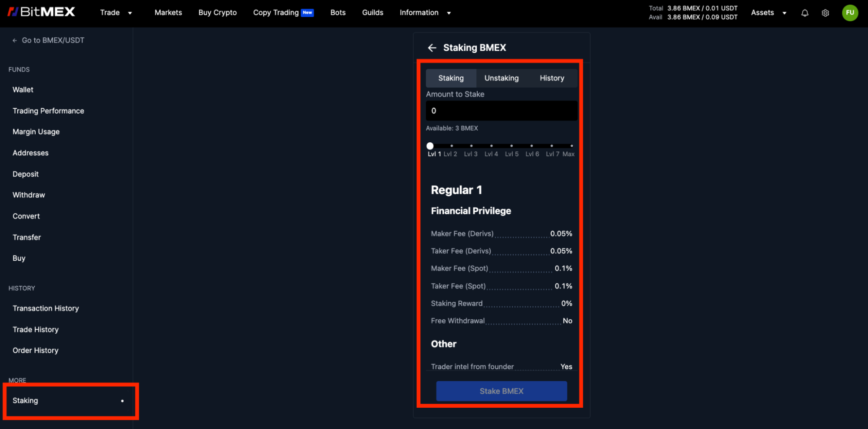Open Addresses in the sidebar
The width and height of the screenshot is (868, 429).
click(x=30, y=153)
